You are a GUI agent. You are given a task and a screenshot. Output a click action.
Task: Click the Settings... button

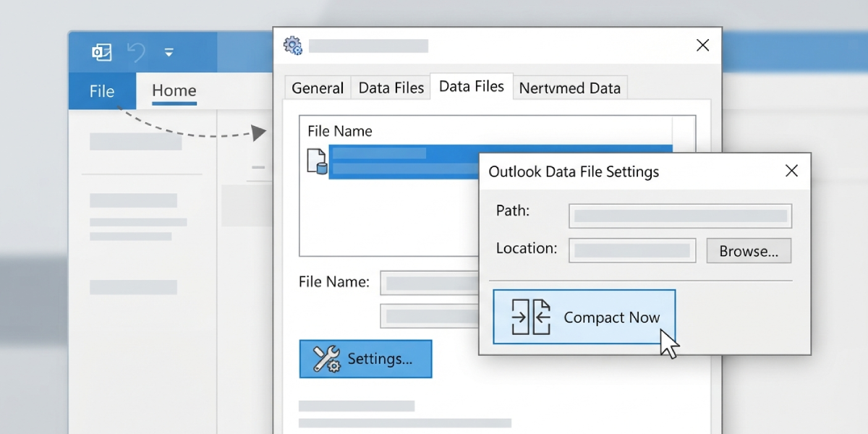[x=365, y=359]
